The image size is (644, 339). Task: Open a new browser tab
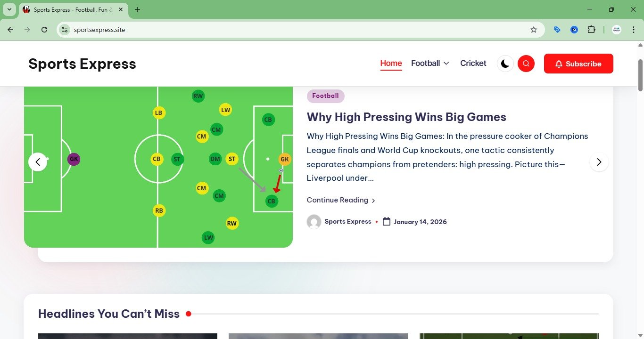[x=138, y=9]
